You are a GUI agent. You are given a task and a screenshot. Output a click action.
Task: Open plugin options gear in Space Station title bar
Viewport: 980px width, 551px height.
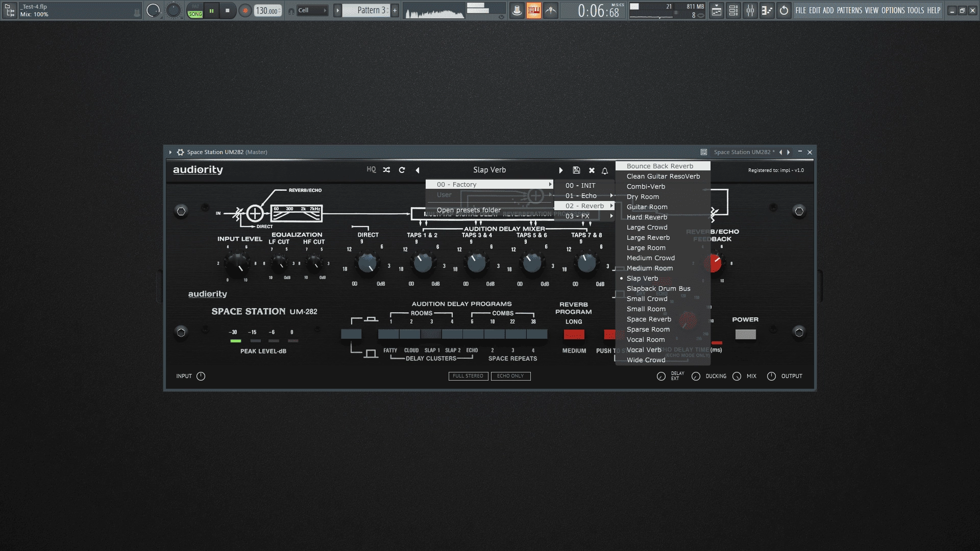(180, 152)
